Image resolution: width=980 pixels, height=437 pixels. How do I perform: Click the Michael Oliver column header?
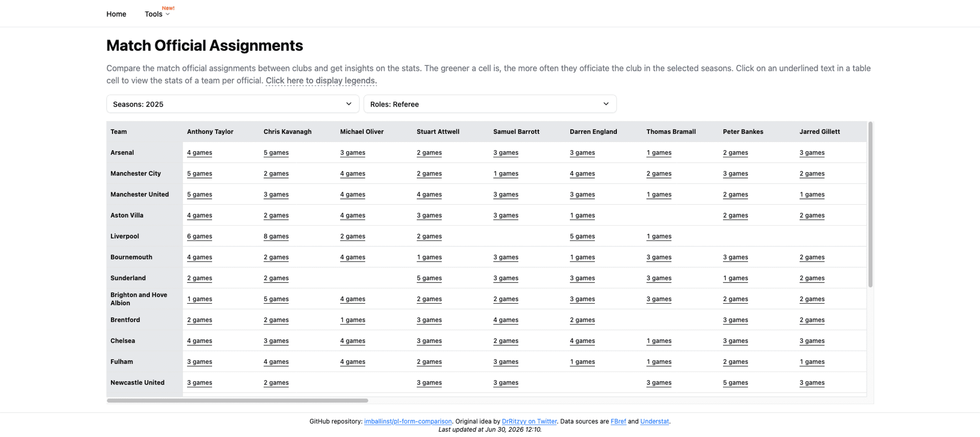click(362, 131)
